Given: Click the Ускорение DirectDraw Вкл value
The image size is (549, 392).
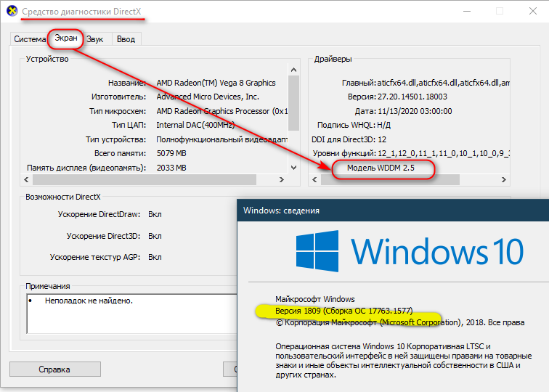Looking at the screenshot, I should 155,214.
